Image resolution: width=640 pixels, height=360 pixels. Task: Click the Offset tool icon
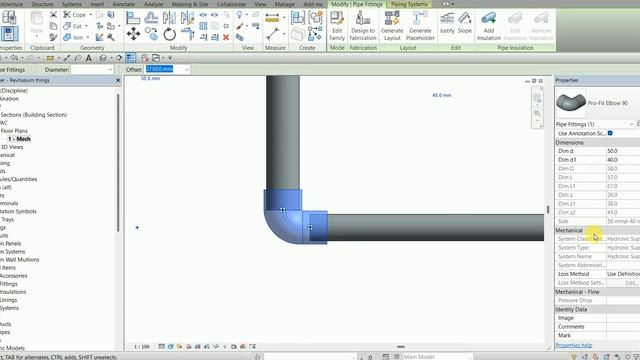[151, 18]
